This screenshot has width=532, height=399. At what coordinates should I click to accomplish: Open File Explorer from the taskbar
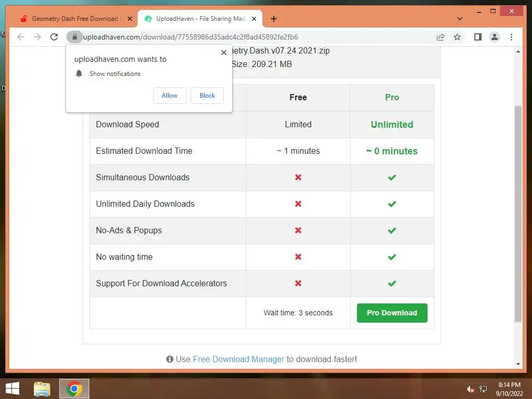pyautogui.click(x=42, y=389)
